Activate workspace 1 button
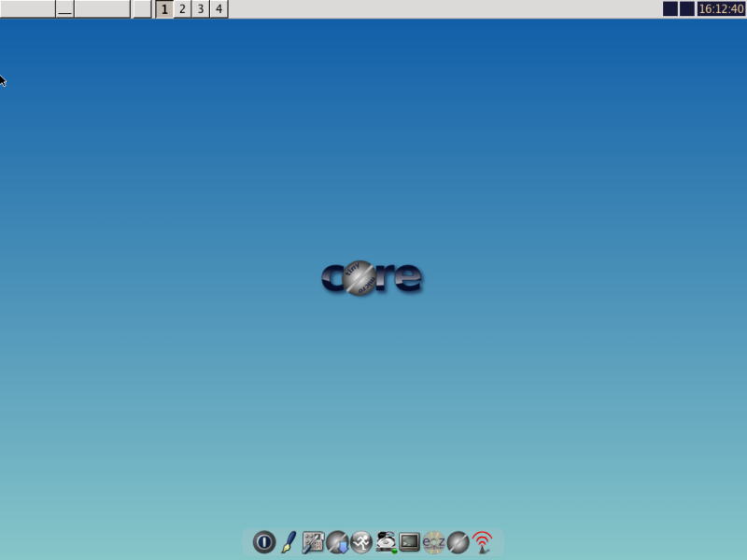 [x=163, y=9]
